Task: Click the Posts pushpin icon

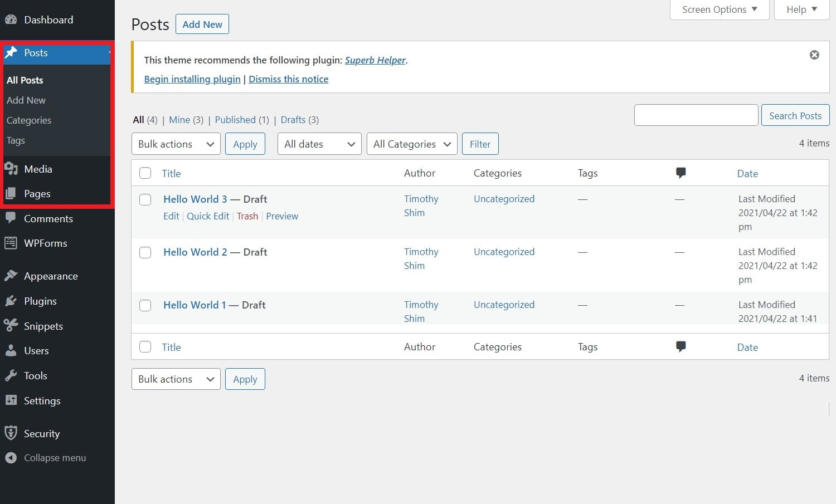Action: point(11,53)
